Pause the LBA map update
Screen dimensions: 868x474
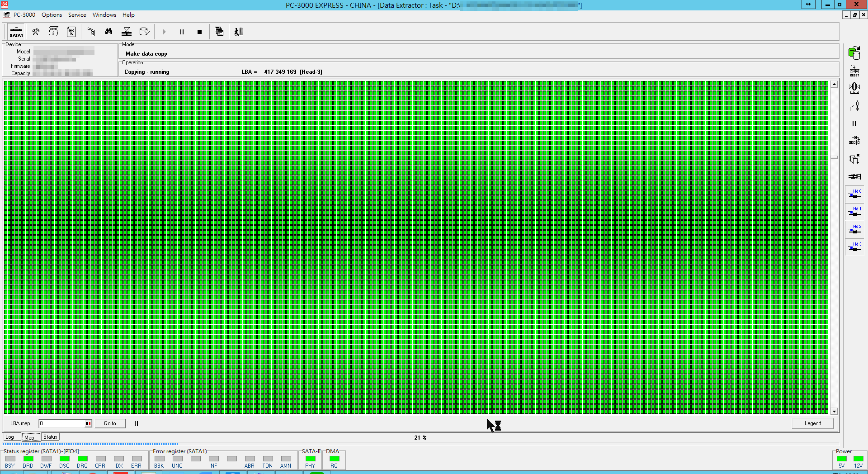[136, 423]
